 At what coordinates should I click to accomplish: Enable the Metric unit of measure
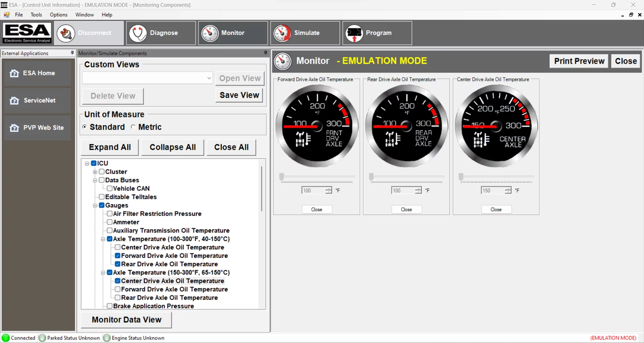coord(133,127)
